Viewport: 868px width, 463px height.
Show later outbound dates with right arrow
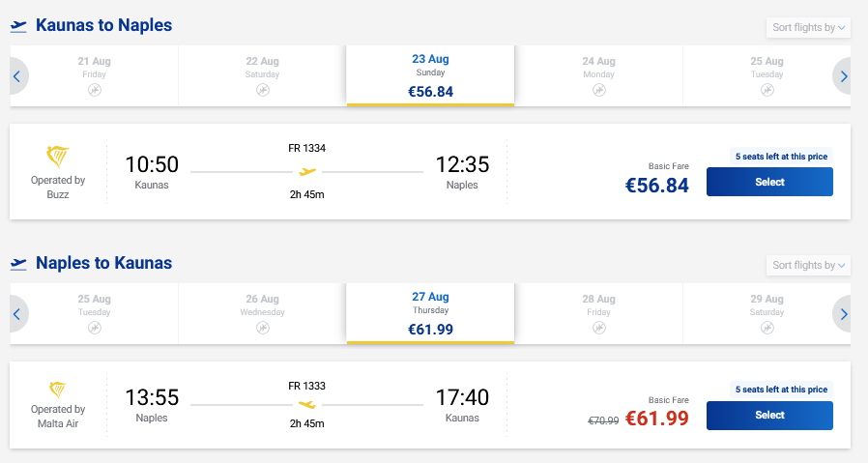[843, 76]
